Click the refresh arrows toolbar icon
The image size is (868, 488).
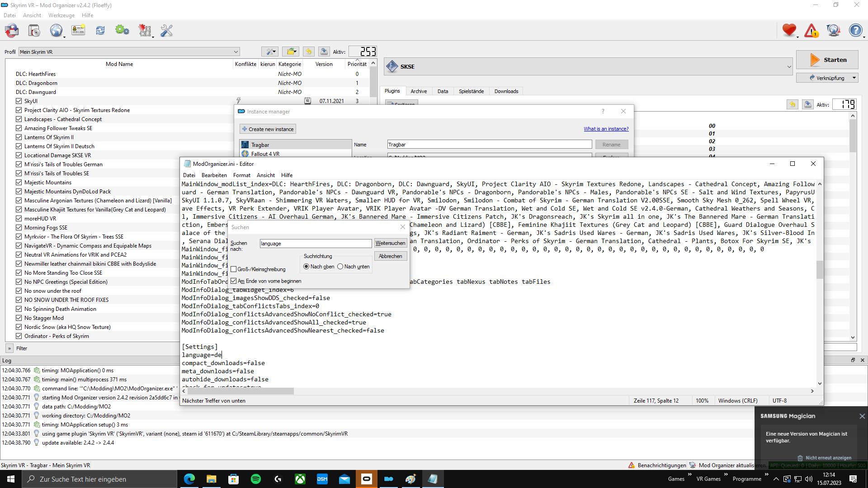(x=100, y=31)
